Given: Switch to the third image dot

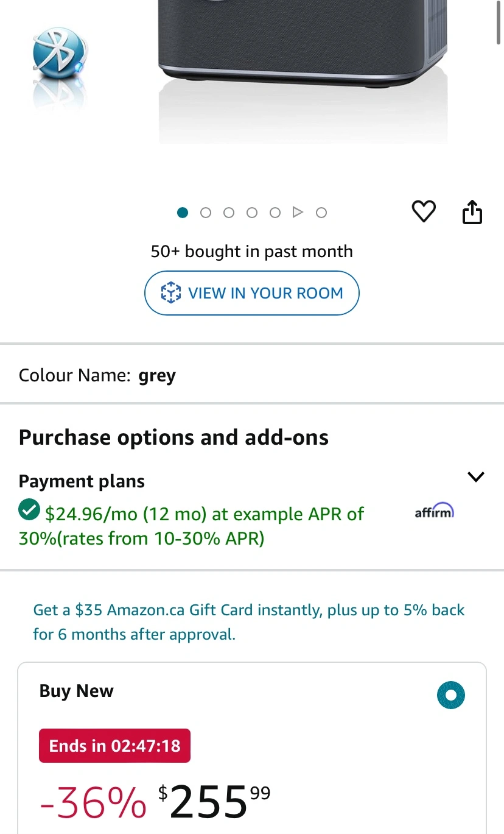Looking at the screenshot, I should (x=229, y=213).
